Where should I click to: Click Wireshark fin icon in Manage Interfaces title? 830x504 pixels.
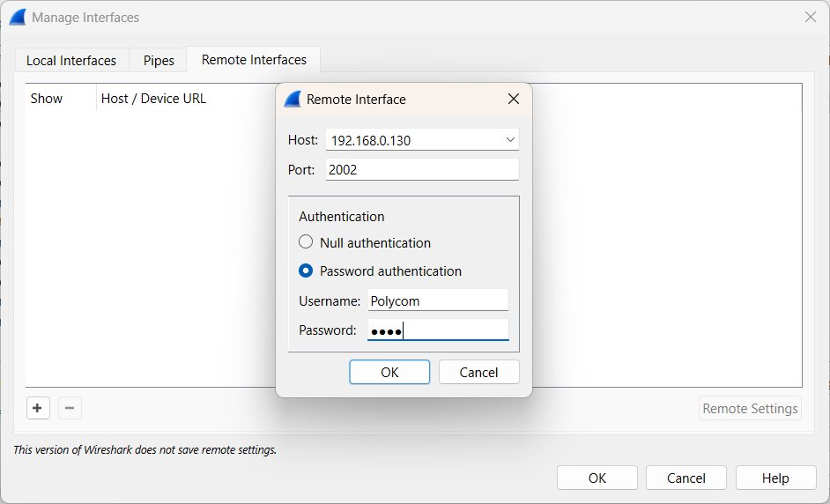coord(18,18)
